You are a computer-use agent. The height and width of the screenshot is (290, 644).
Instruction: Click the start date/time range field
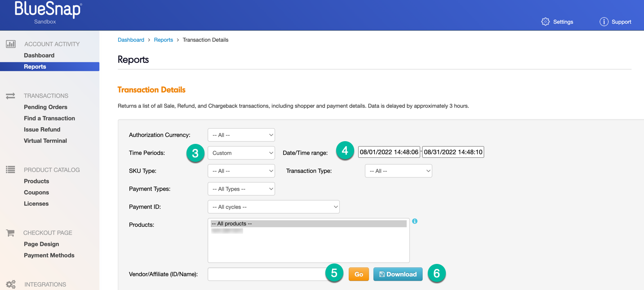389,152
